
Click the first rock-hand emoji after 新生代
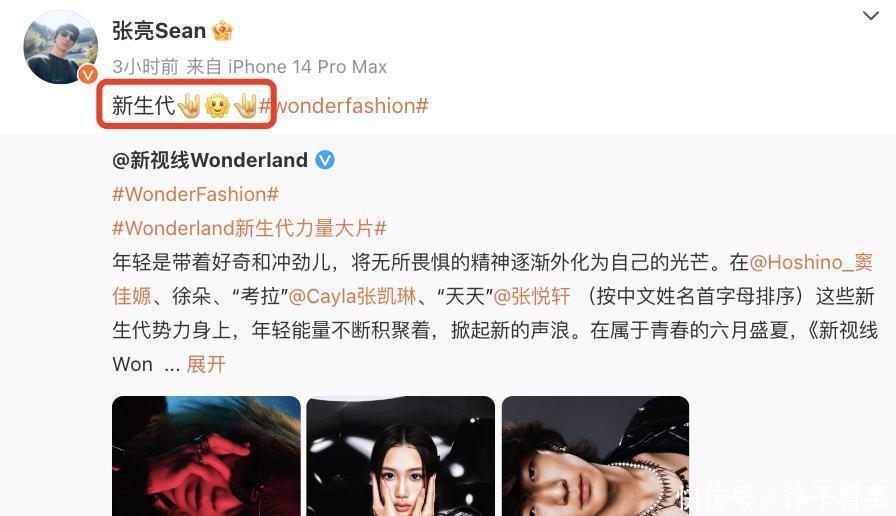click(189, 106)
